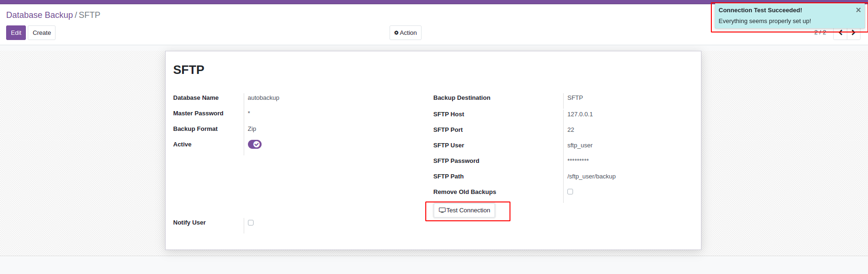This screenshot has height=274, width=868.
Task: Click the SFTP Path value /sftp_user/backup
Action: tap(591, 177)
